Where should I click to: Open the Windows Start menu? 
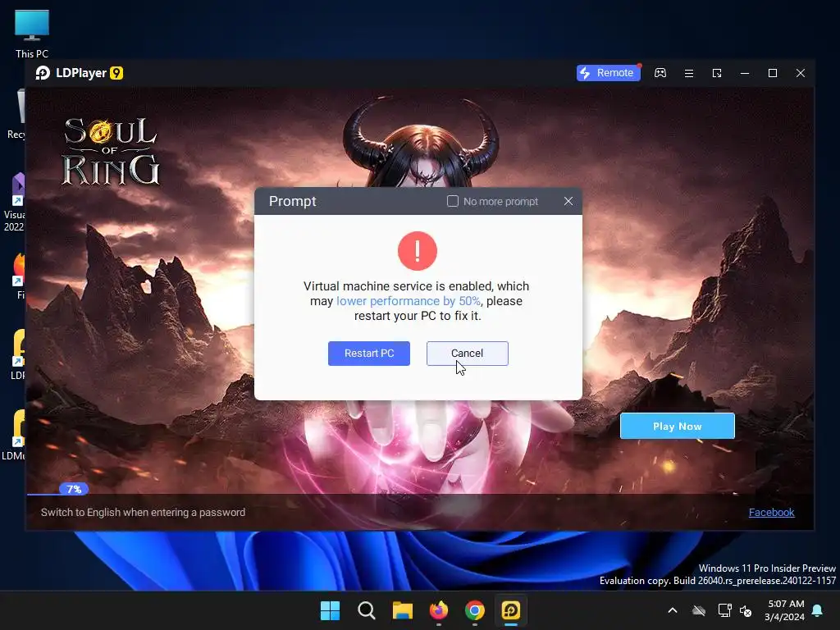tap(330, 610)
